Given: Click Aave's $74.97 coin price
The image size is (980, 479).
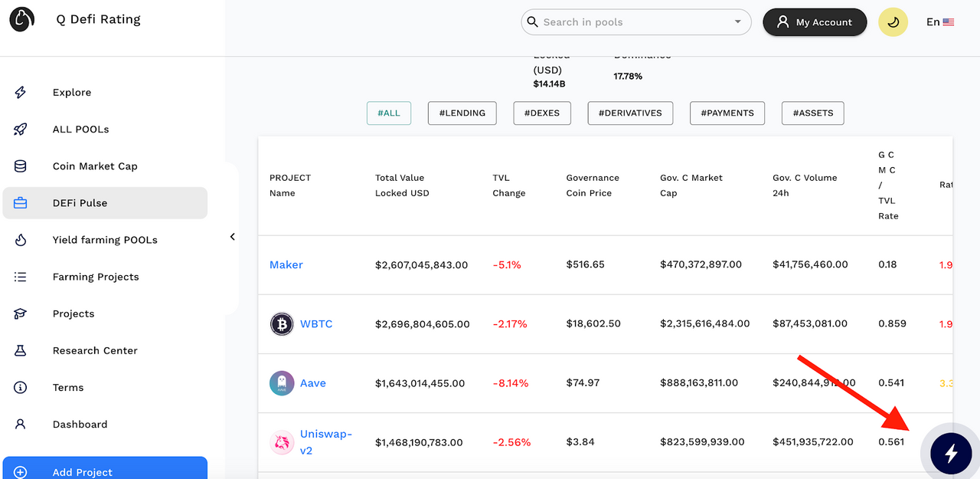Looking at the screenshot, I should pyautogui.click(x=583, y=383).
